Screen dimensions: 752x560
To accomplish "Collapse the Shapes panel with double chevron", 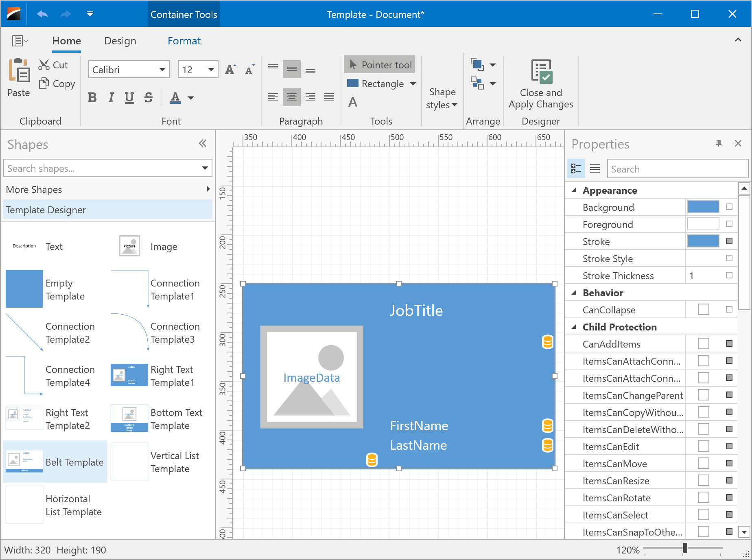I will coord(203,143).
